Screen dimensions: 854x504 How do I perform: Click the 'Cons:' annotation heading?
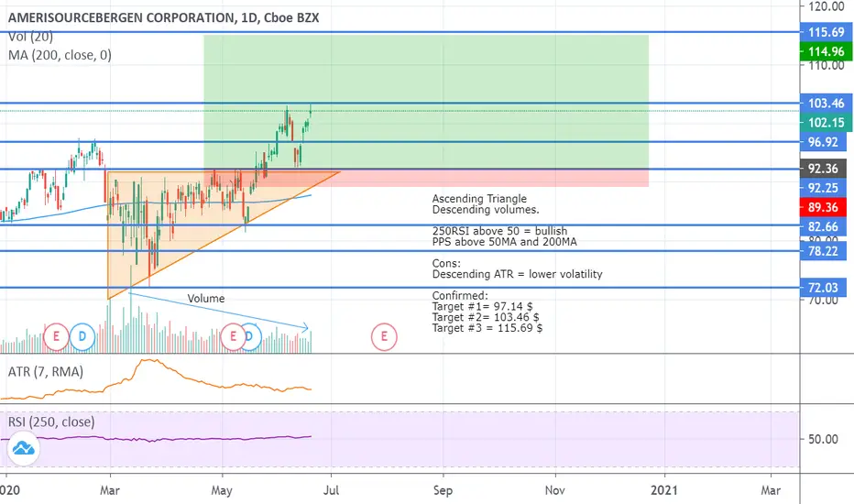click(446, 264)
